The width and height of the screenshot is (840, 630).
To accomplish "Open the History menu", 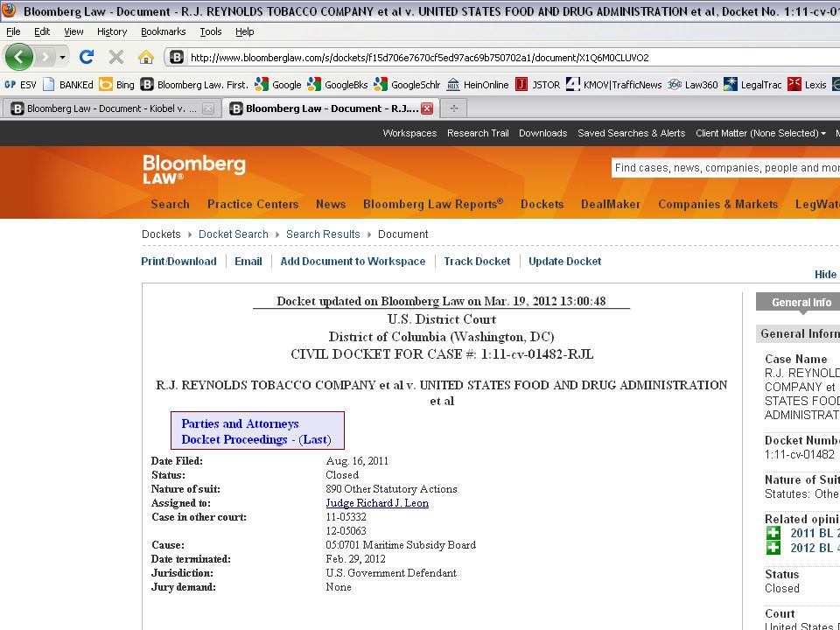I will coord(112,31).
